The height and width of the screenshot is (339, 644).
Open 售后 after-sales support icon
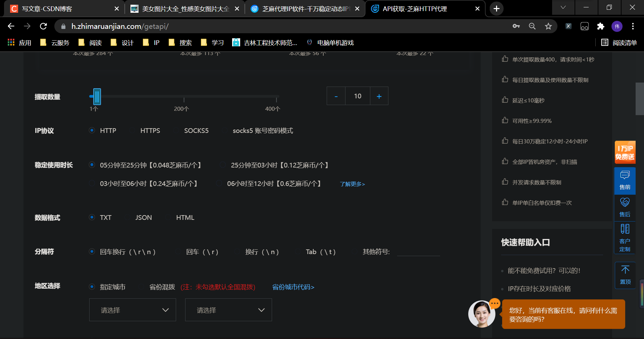click(625, 207)
